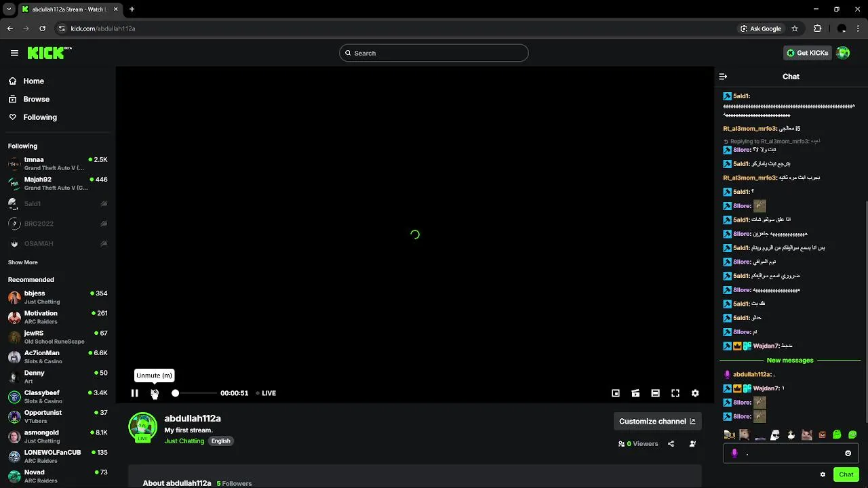The image size is (868, 488).
Task: Open LONEWOLFanCUB recommended channel
Action: [58, 456]
